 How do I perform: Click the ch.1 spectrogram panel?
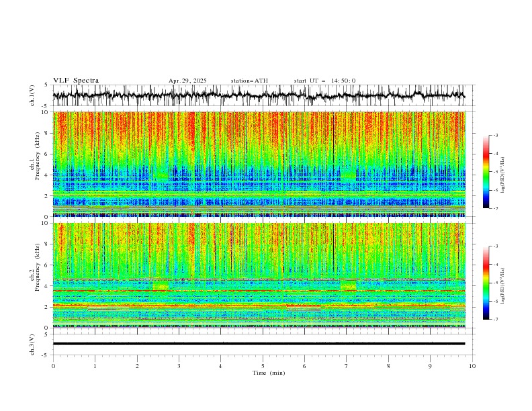[259, 164]
